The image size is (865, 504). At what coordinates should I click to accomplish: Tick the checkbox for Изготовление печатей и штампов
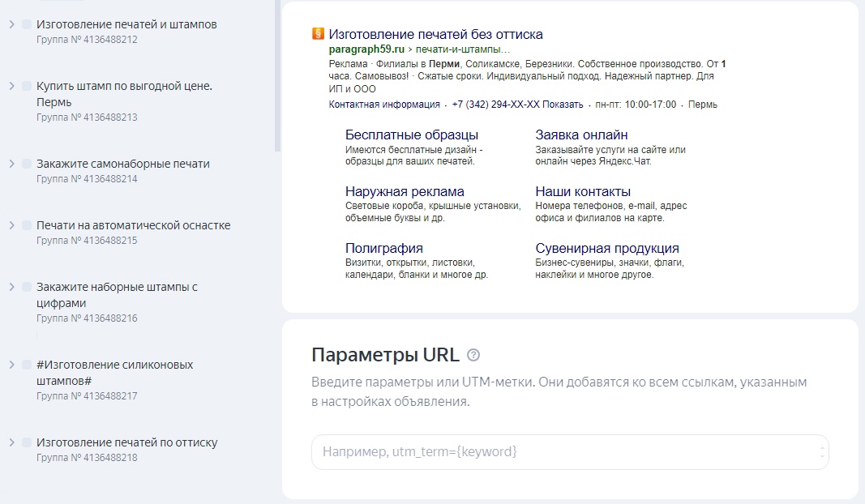[27, 24]
